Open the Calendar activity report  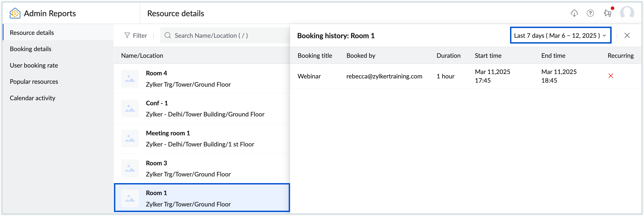point(33,98)
